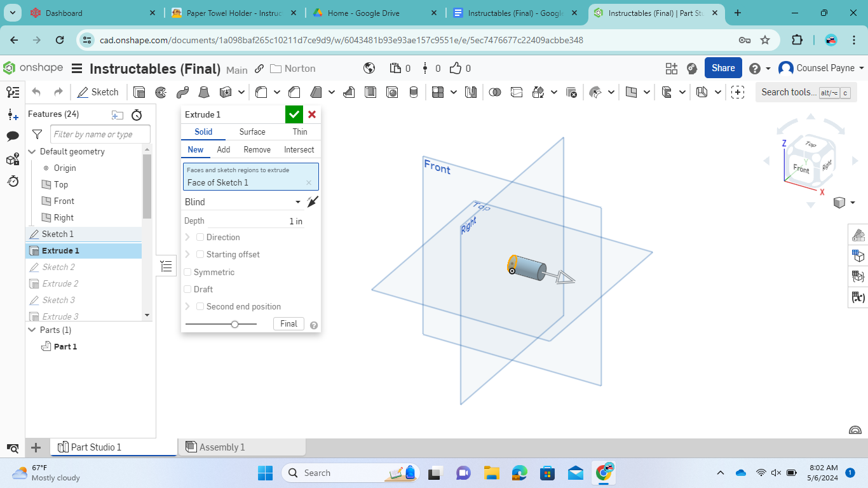Open the Plane tool dropdown arrow
Screen dimensions: 868x488
[x=647, y=92]
